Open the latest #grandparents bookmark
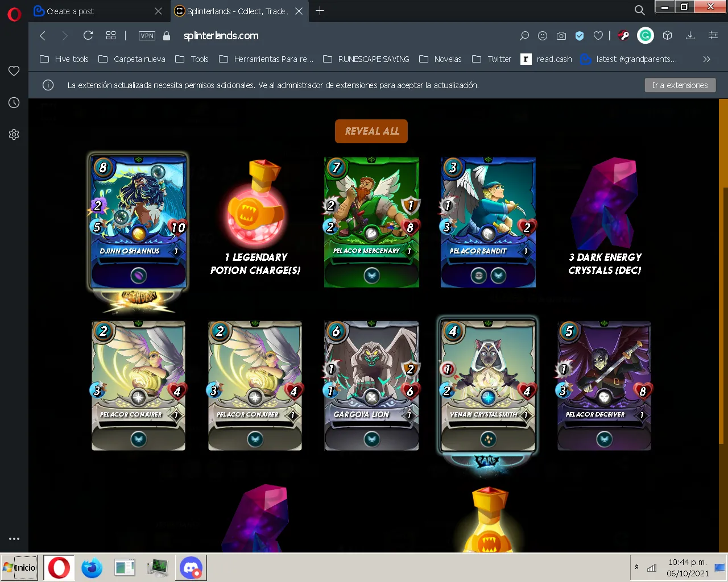The height and width of the screenshot is (582, 728). tap(628, 59)
